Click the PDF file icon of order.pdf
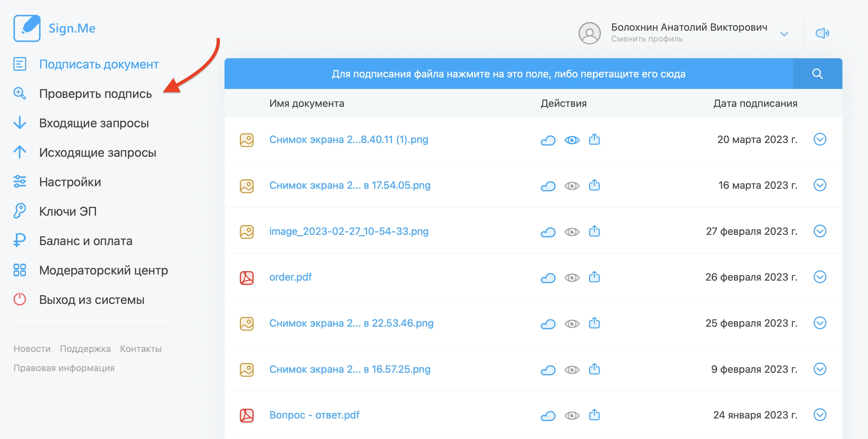The width and height of the screenshot is (868, 439). [247, 278]
